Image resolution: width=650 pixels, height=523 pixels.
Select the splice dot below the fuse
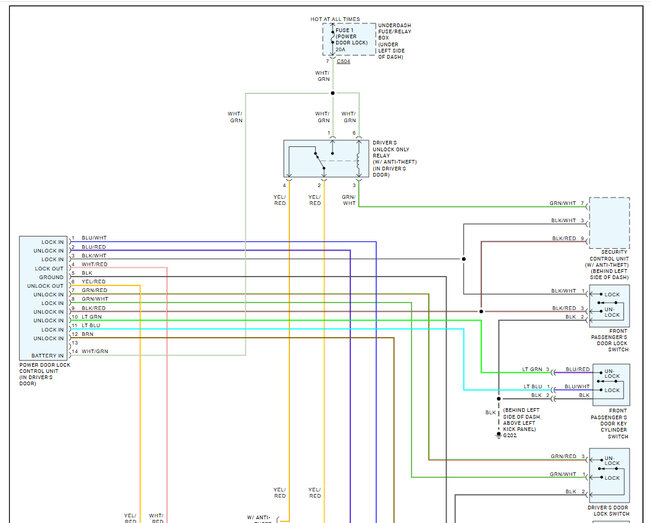[332, 93]
